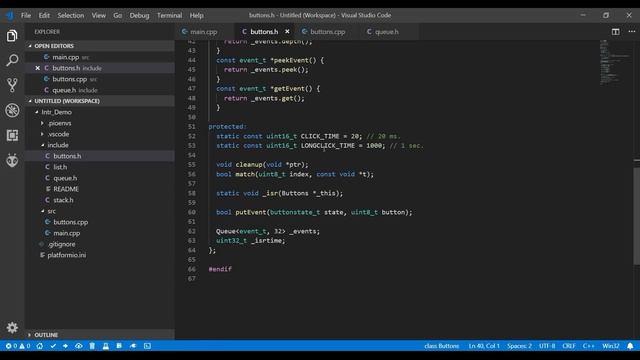Image resolution: width=640 pixels, height=360 pixels.
Task: Switch to the main.cpp editor tab
Action: point(204,31)
